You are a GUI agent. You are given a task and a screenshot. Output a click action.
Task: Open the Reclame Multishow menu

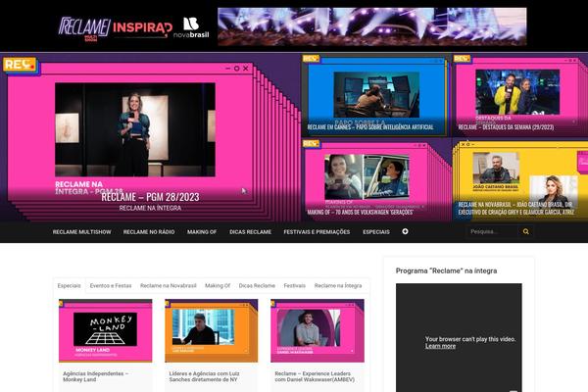tap(81, 232)
